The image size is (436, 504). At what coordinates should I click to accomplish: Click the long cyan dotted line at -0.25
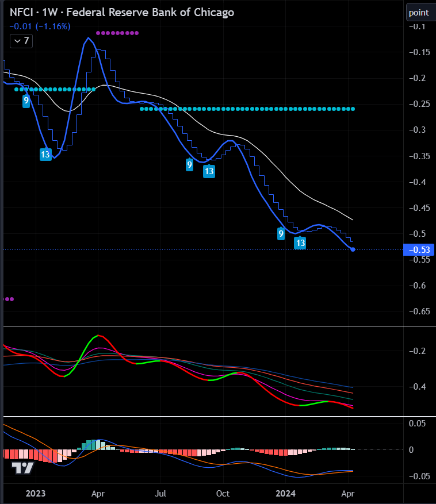[247, 109]
